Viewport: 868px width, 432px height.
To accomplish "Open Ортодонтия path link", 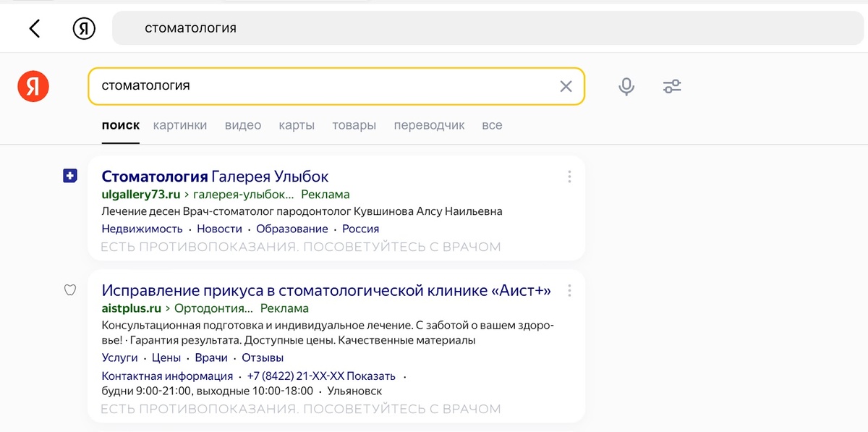I will point(214,308).
